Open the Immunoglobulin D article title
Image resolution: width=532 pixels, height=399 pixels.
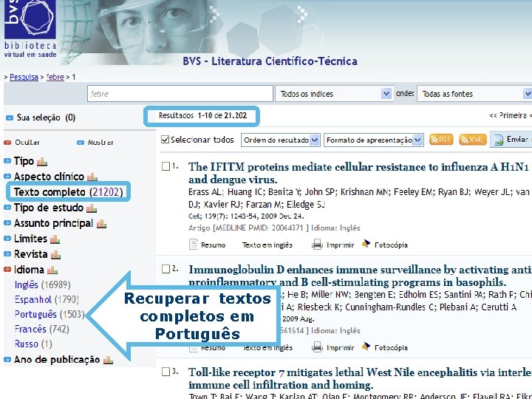point(360,276)
